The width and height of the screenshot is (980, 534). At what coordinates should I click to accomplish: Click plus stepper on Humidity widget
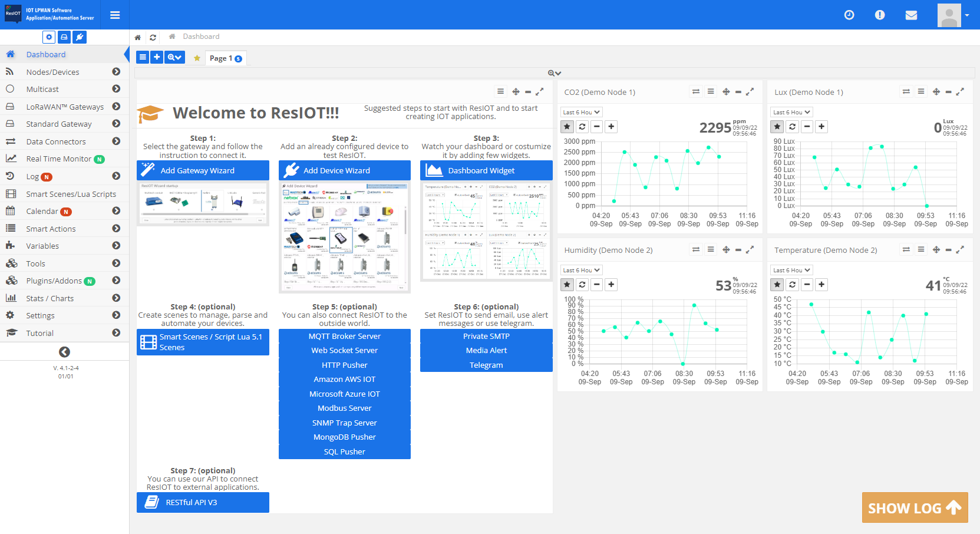[612, 285]
